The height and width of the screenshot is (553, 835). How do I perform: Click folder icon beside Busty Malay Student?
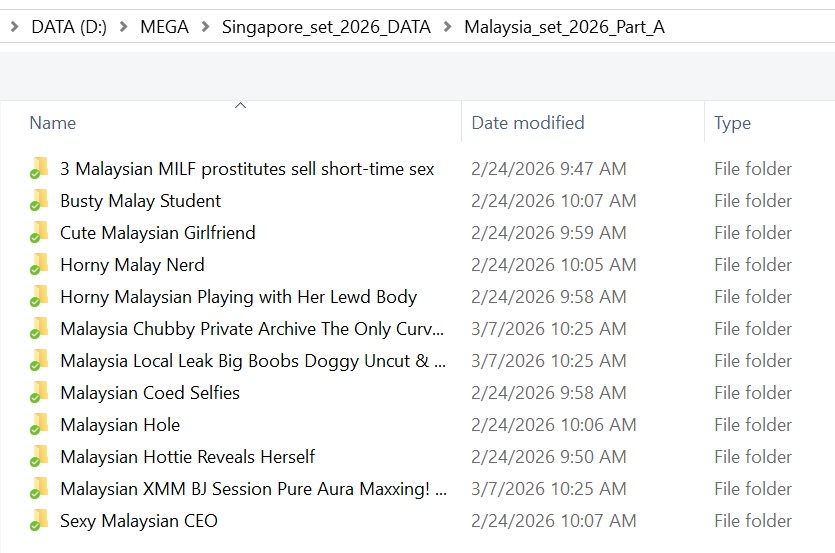click(x=39, y=200)
